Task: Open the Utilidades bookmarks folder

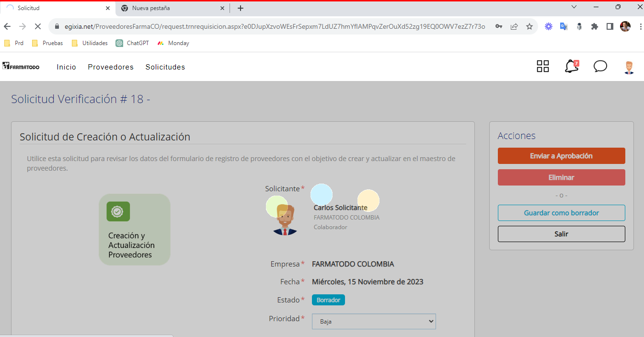Action: [90, 43]
